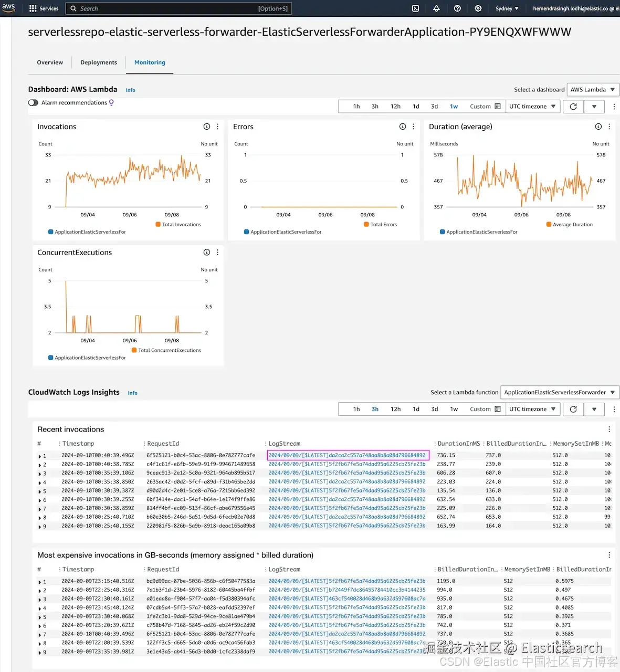Image resolution: width=620 pixels, height=672 pixels.
Task: Select the 12h dashboard time range
Action: (x=395, y=107)
